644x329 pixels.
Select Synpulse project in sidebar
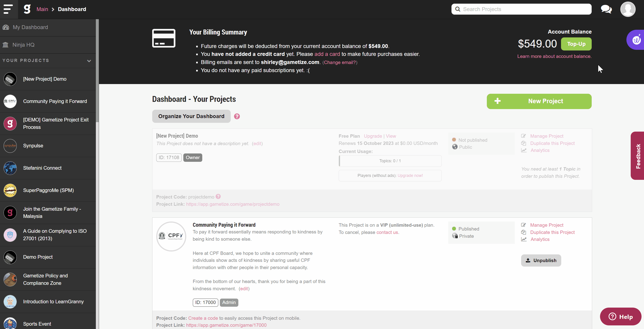(x=48, y=146)
